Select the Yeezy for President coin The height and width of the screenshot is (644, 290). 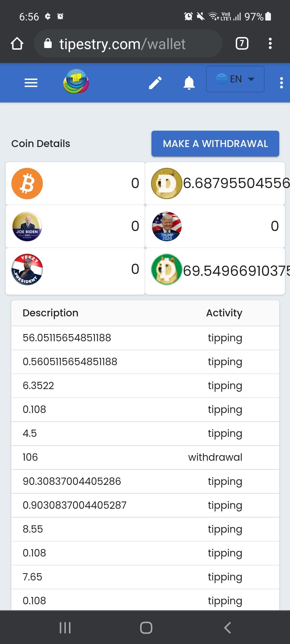pos(27,269)
